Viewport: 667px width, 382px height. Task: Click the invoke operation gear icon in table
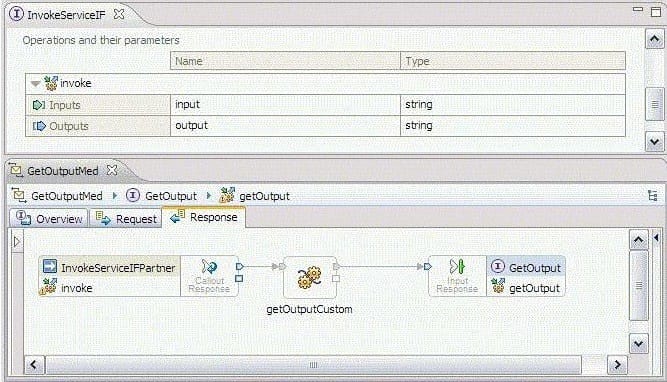tap(51, 83)
